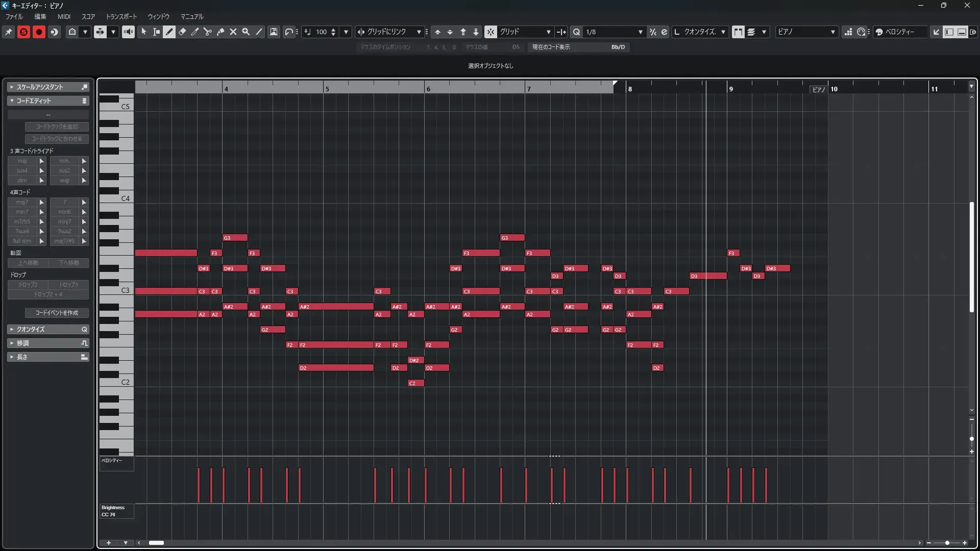The image size is (980, 551).
Task: Click the コードイベントを作成 button
Action: [57, 313]
